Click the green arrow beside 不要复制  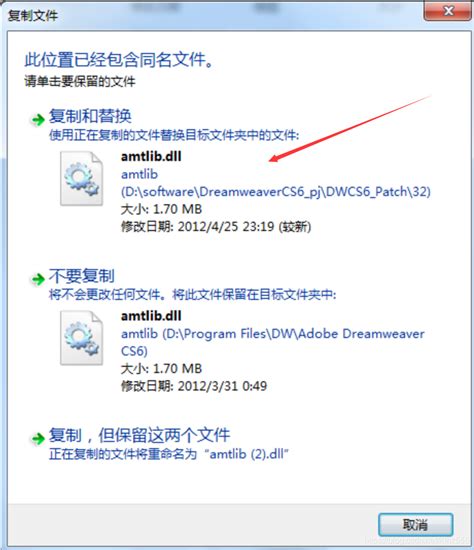38,280
